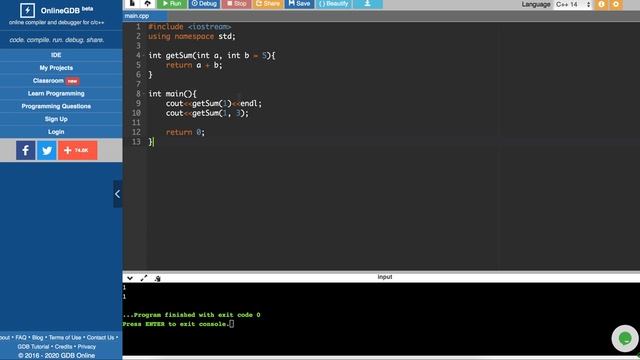Format code using the Beautify button
The image size is (640, 360).
(334, 4)
